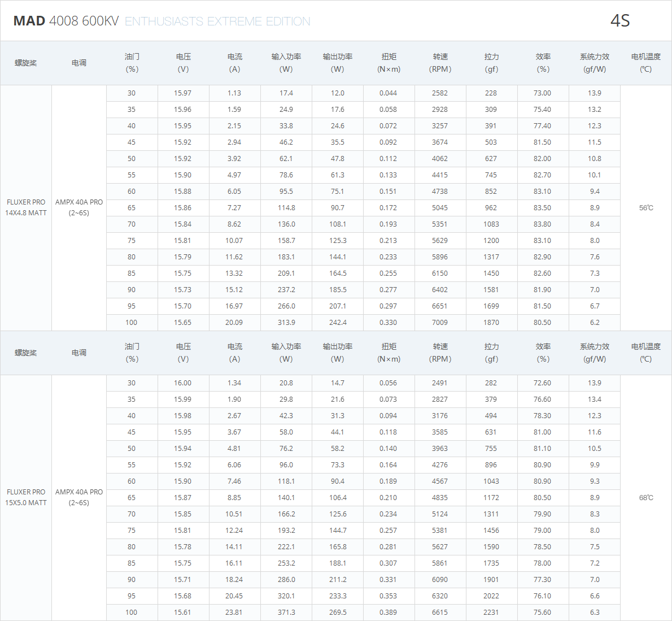Viewport: 672px width, 621px height.
Task: Select the current value 2.94
Action: tap(234, 142)
